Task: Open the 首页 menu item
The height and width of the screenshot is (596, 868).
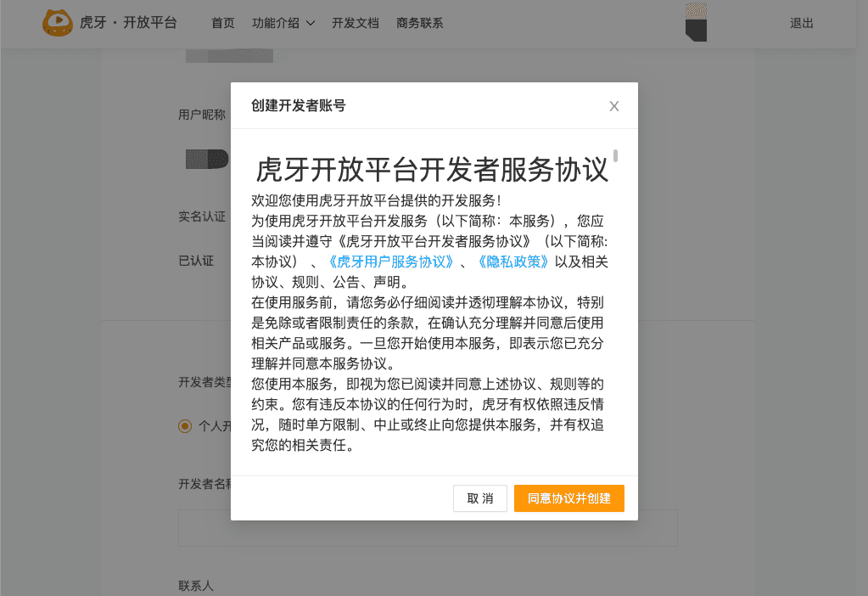Action: pos(223,24)
